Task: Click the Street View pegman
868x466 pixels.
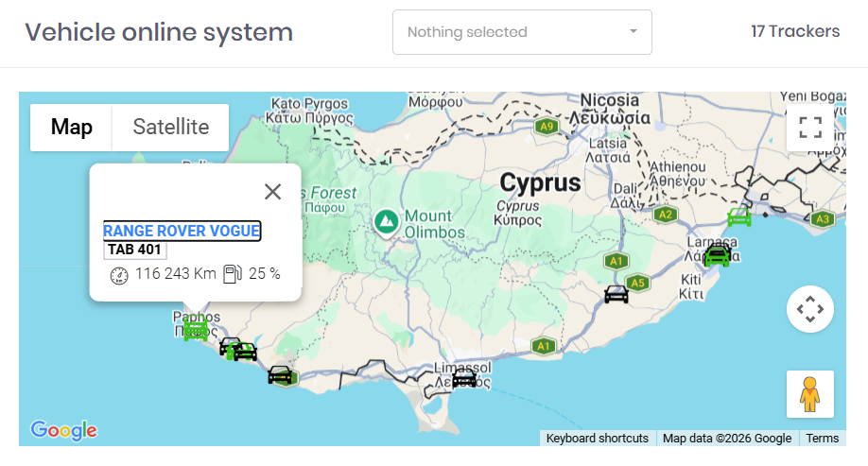Action: [809, 394]
